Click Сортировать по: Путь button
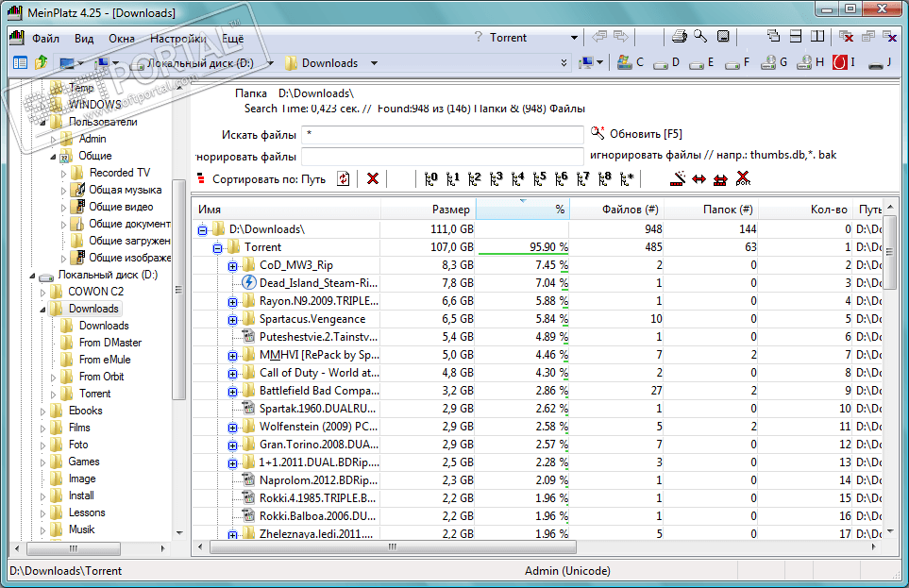Image resolution: width=909 pixels, height=588 pixels. (x=269, y=178)
